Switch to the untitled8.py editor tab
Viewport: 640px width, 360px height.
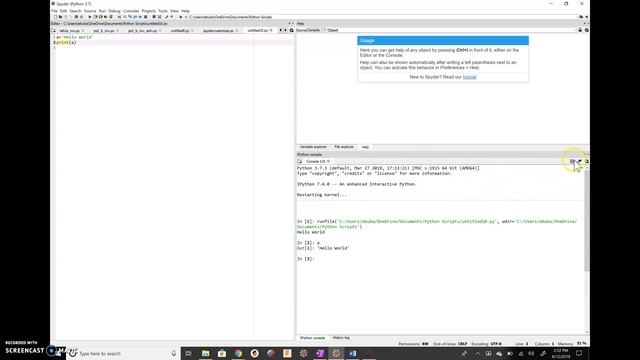point(180,31)
